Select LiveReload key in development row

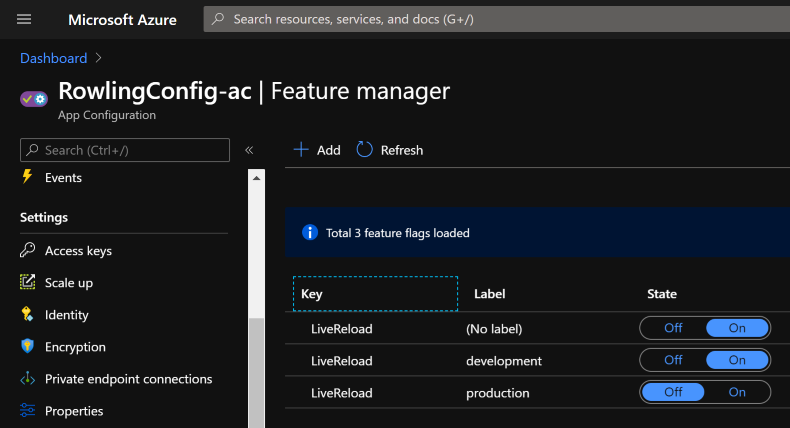(342, 361)
